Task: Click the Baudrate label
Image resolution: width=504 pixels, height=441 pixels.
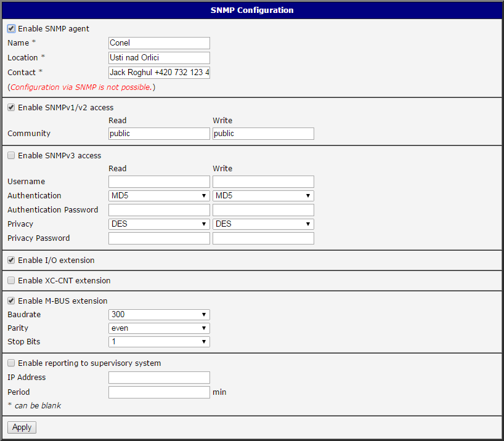Action: tap(24, 314)
